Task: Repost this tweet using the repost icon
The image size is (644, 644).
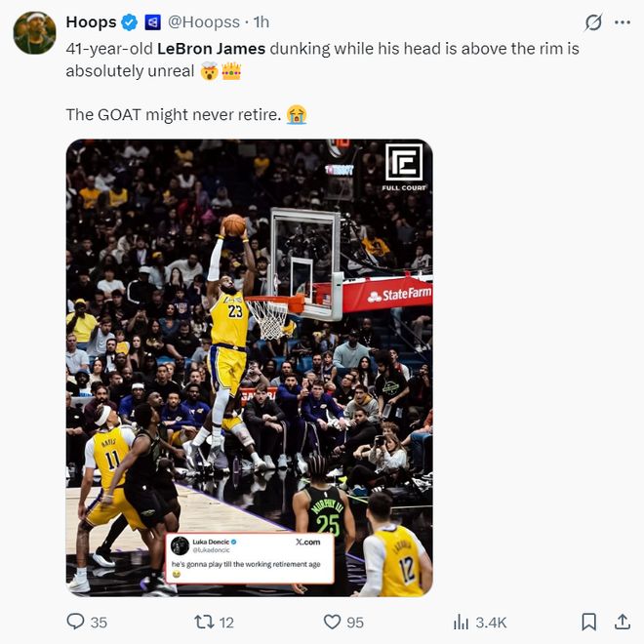Action: tap(204, 622)
